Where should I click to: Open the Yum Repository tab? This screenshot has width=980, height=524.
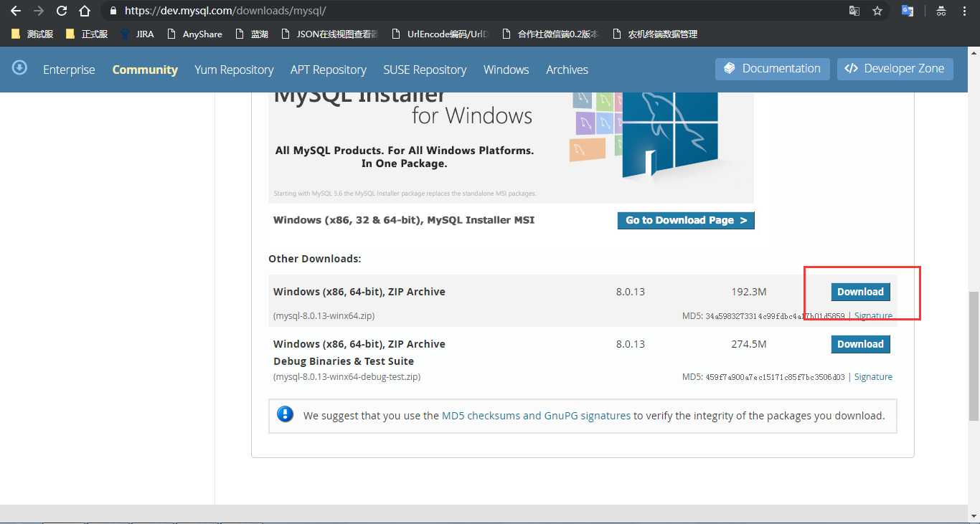point(234,70)
